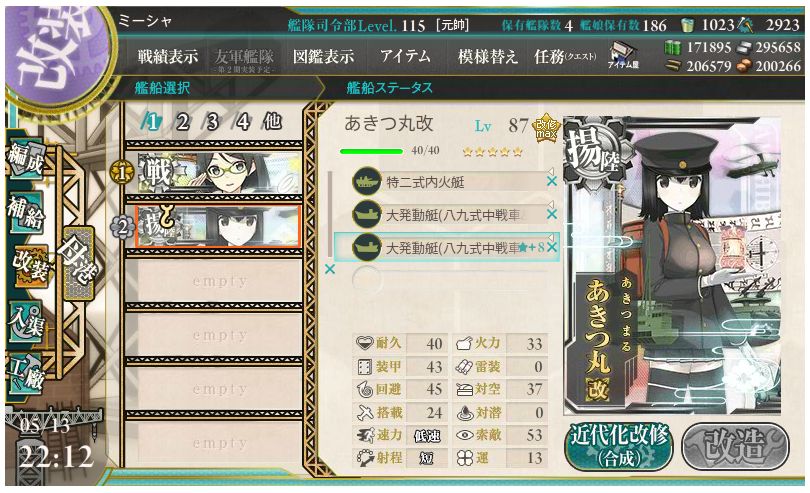
Task: Open the 補給 resupply side menu
Action: pos(26,212)
